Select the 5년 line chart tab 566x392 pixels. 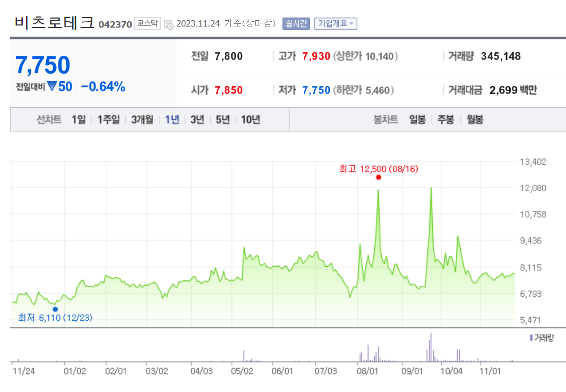coord(222,120)
